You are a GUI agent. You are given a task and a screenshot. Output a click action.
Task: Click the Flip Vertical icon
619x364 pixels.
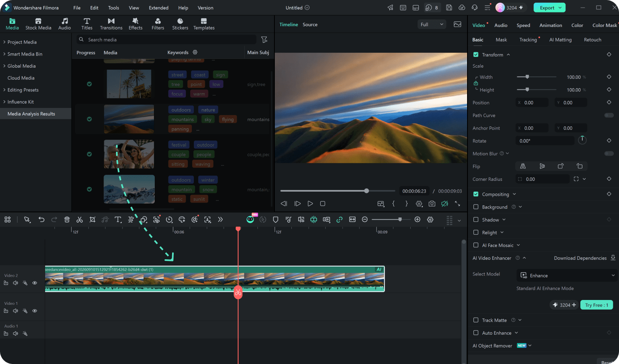click(542, 166)
